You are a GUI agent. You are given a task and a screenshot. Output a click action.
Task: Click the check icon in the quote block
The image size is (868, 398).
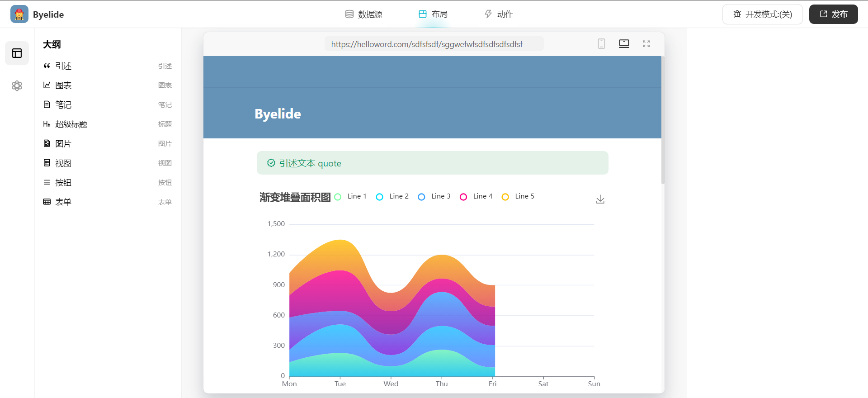pos(271,163)
